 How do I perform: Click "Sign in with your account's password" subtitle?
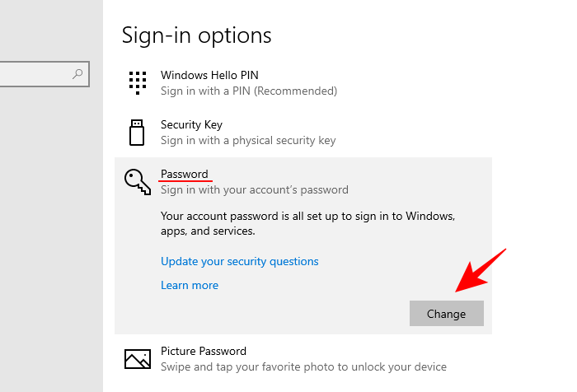[x=254, y=189]
